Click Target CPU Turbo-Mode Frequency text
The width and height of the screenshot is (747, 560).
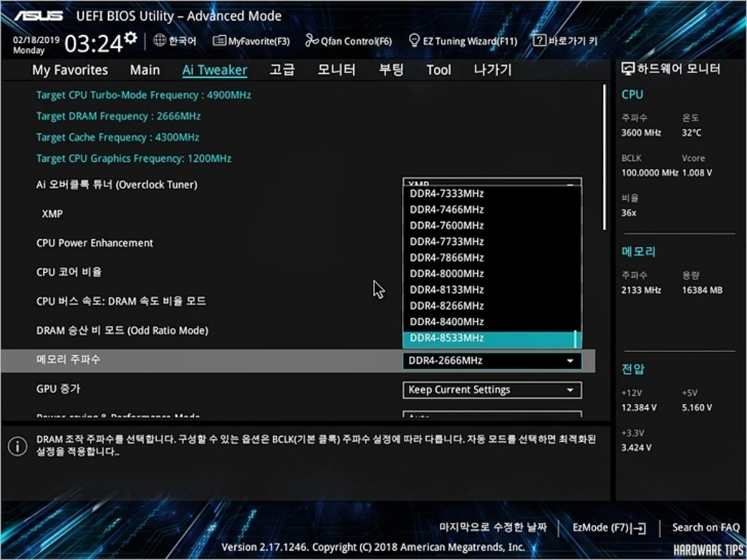(x=144, y=96)
